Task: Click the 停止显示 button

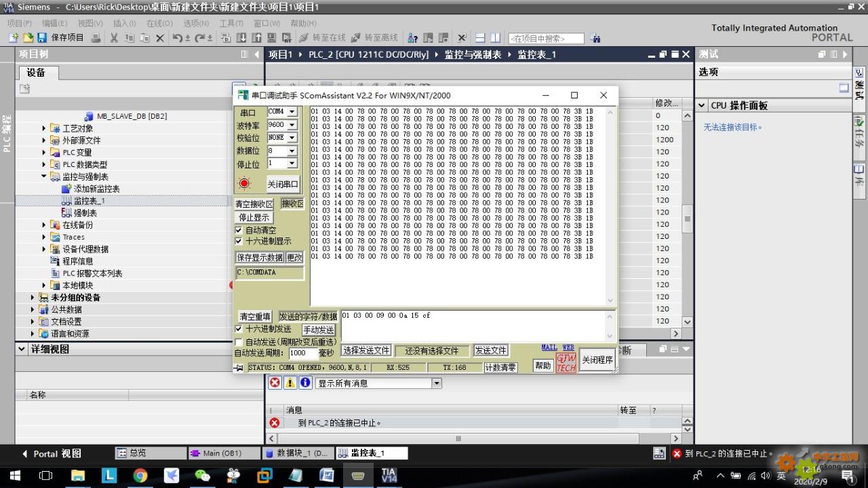Action: coord(254,217)
